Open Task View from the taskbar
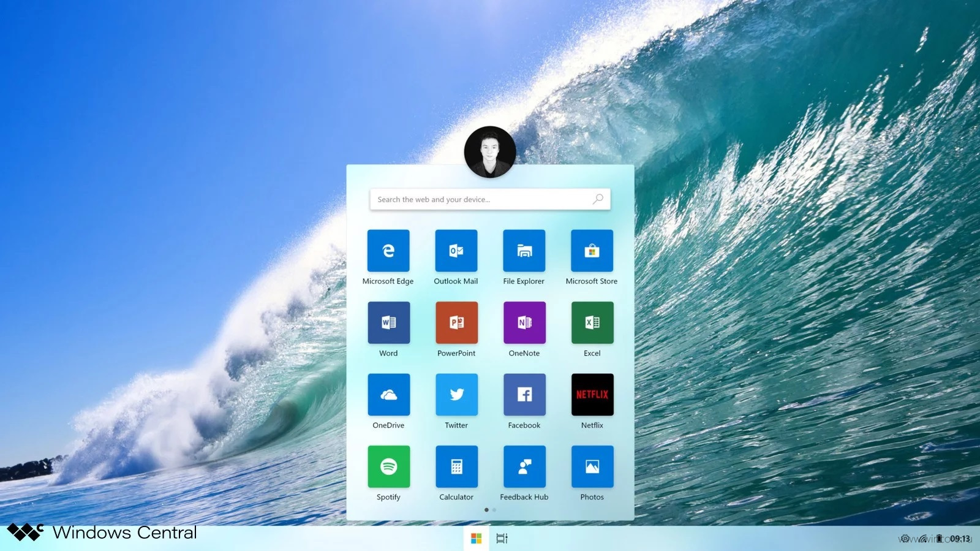 click(x=502, y=538)
